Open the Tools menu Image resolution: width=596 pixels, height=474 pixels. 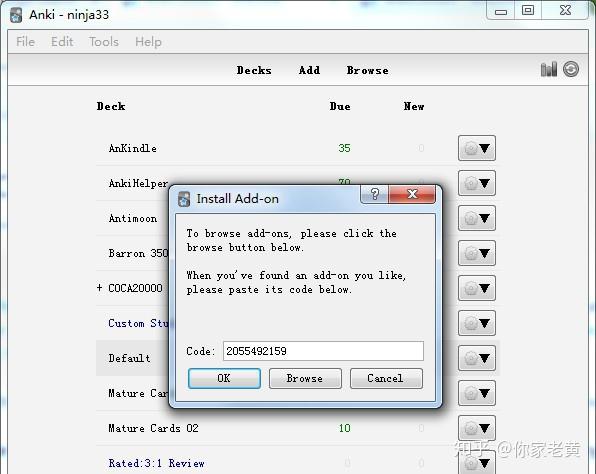click(x=104, y=41)
